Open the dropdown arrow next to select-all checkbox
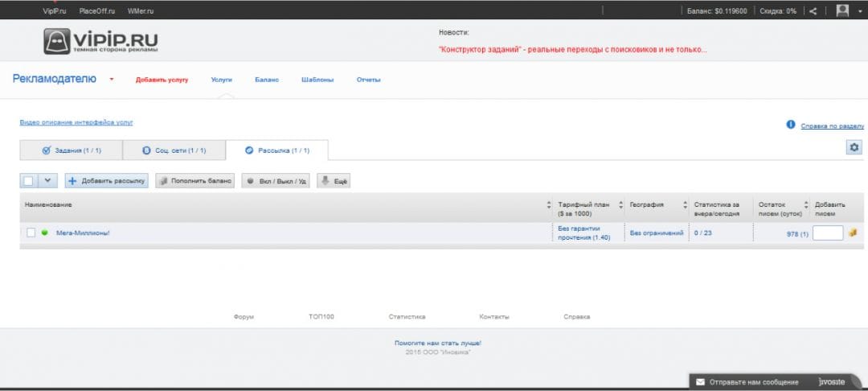868x391 pixels. 47,180
